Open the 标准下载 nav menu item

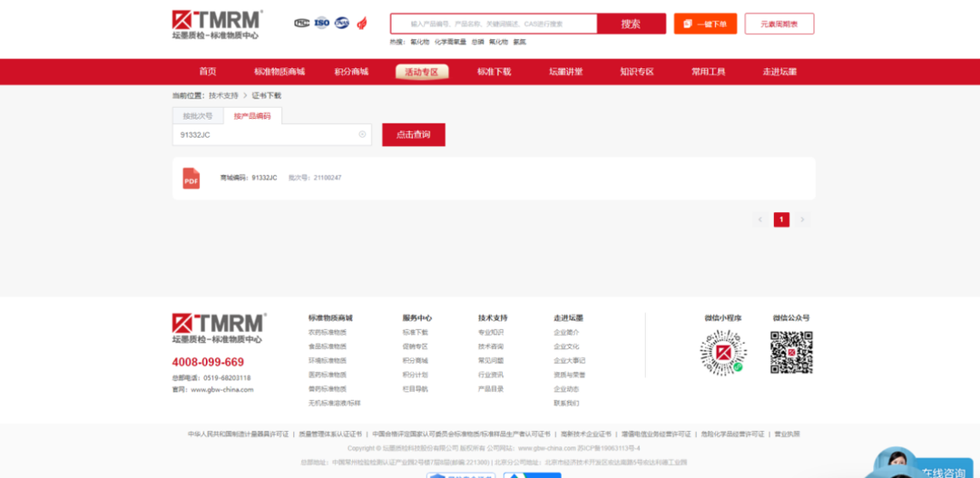(x=495, y=72)
